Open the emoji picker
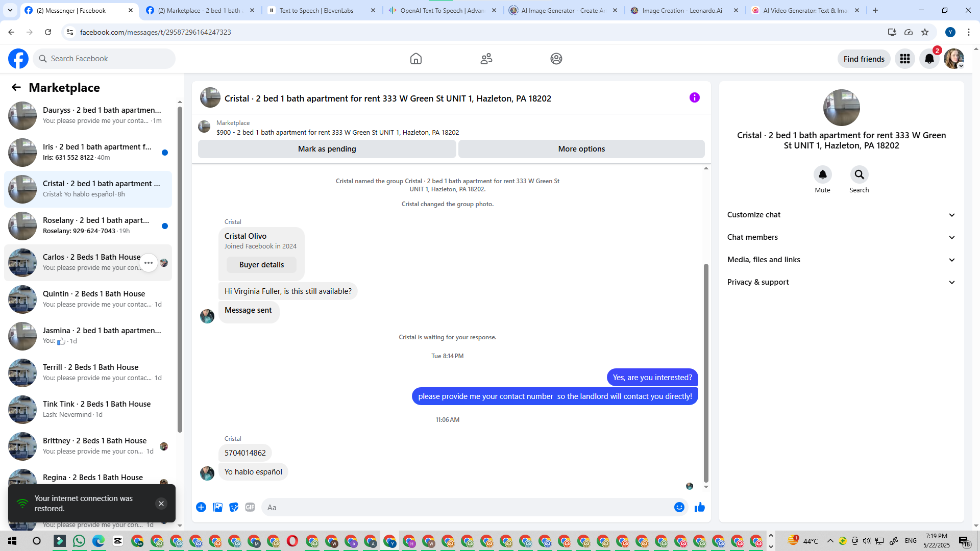 (x=679, y=507)
